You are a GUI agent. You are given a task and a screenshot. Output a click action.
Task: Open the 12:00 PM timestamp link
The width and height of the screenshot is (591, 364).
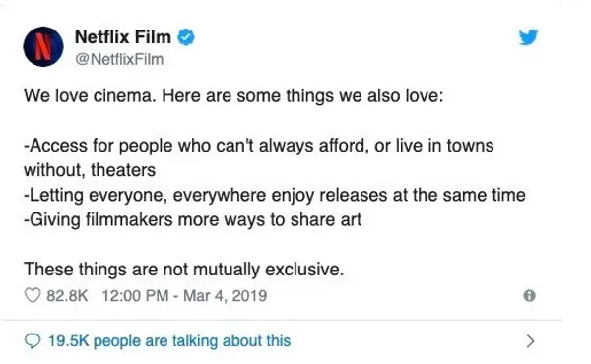tap(135, 296)
